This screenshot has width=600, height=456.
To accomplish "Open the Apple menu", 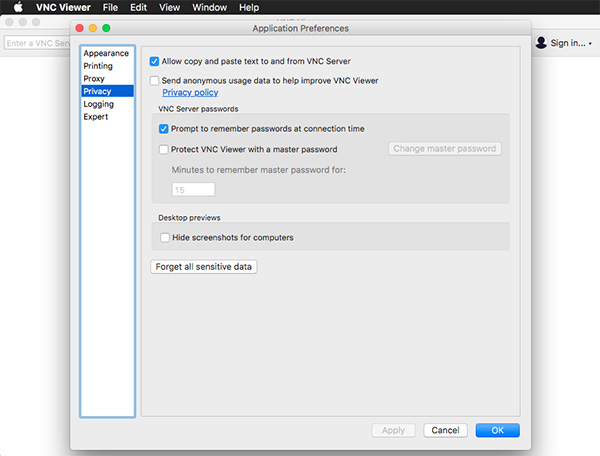I will click(x=18, y=7).
